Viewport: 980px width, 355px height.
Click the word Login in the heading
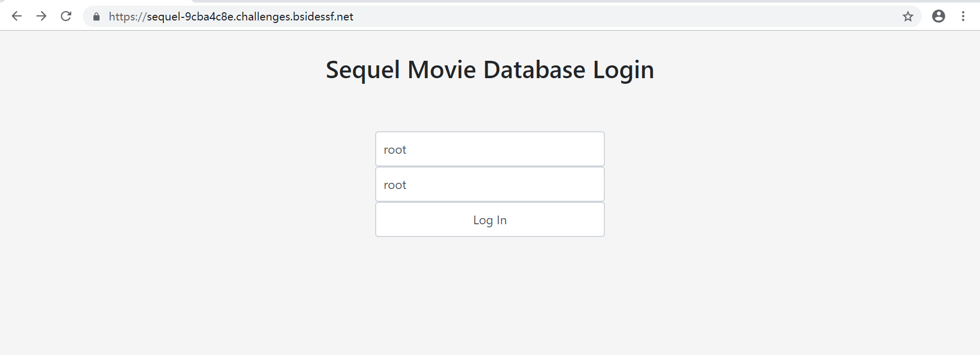(624, 70)
